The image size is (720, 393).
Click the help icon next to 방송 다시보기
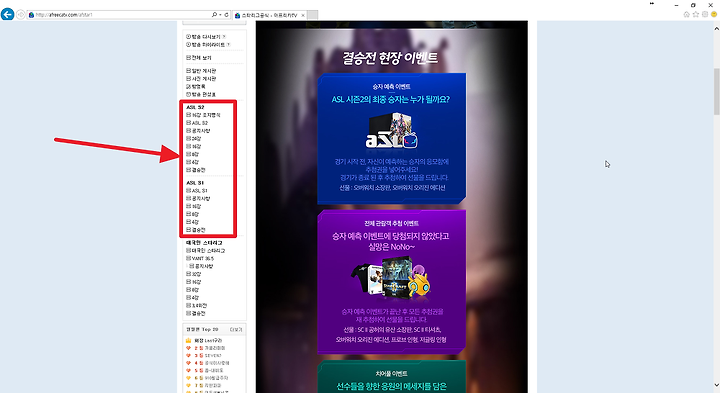click(x=224, y=36)
